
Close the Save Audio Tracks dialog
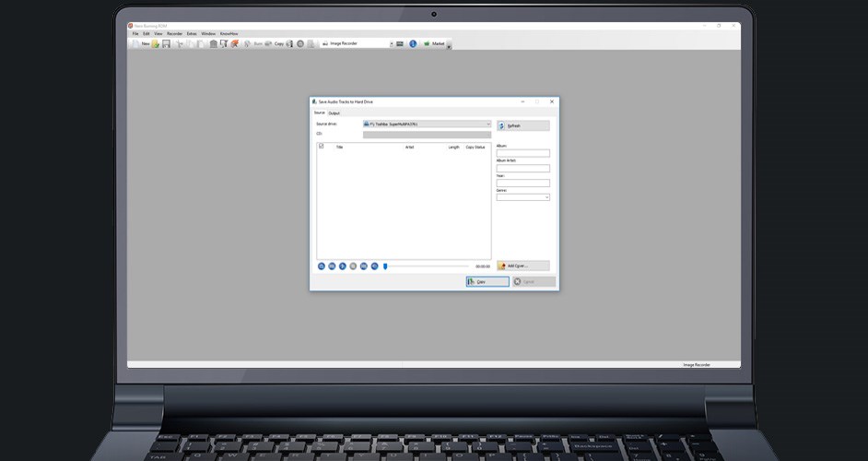point(551,101)
